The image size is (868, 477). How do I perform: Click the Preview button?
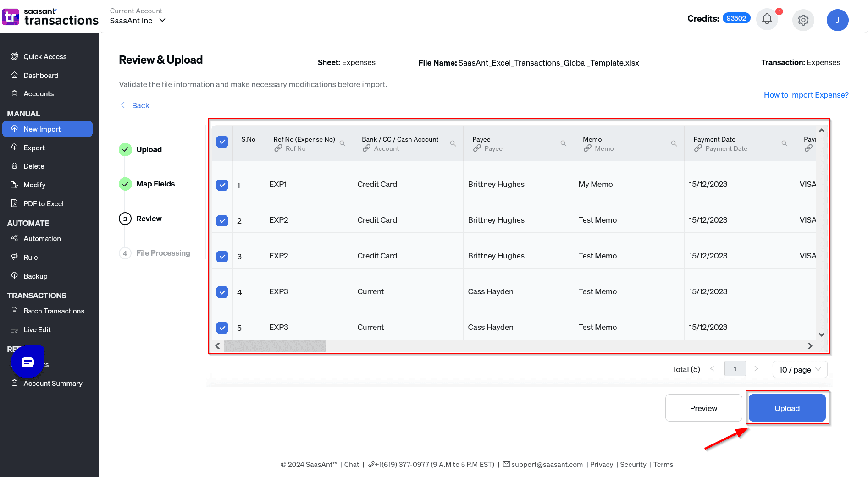click(703, 408)
